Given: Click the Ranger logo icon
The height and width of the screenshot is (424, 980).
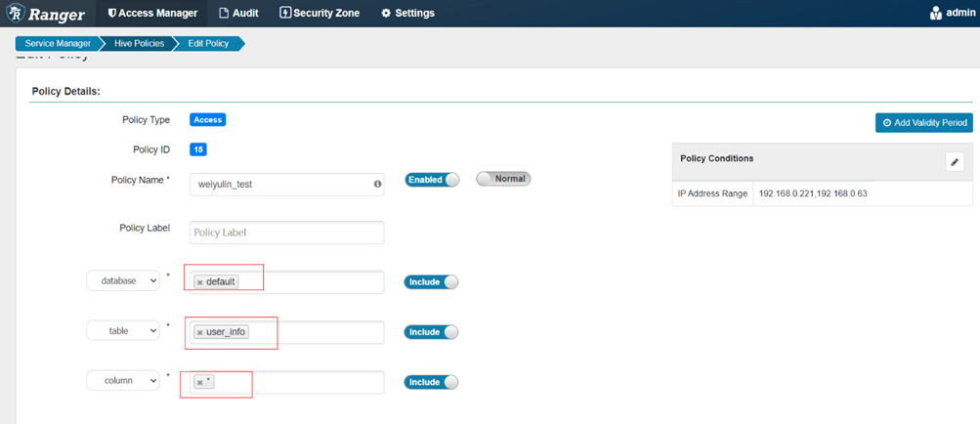Looking at the screenshot, I should point(16,14).
